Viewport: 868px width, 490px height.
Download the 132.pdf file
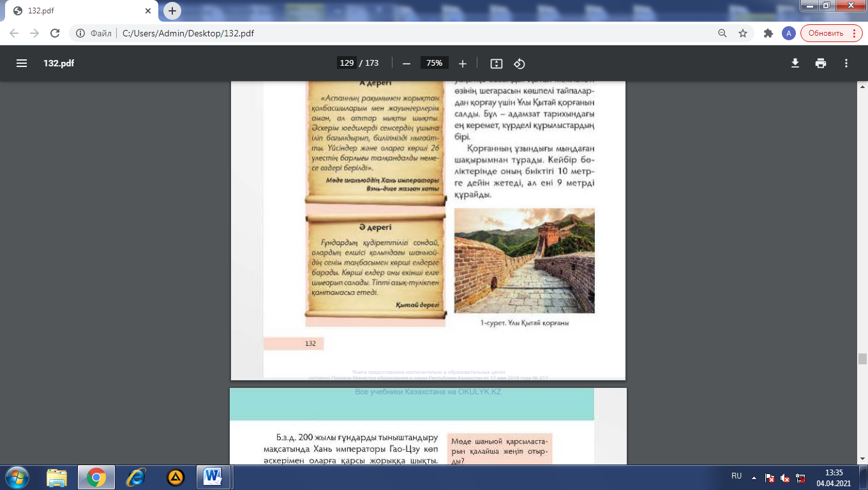[795, 63]
